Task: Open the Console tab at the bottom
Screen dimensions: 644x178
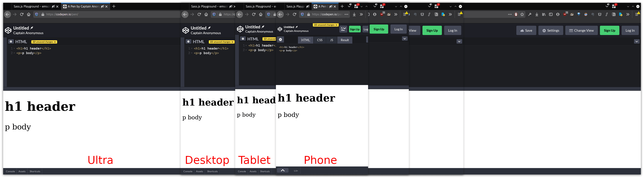Action: (10, 171)
